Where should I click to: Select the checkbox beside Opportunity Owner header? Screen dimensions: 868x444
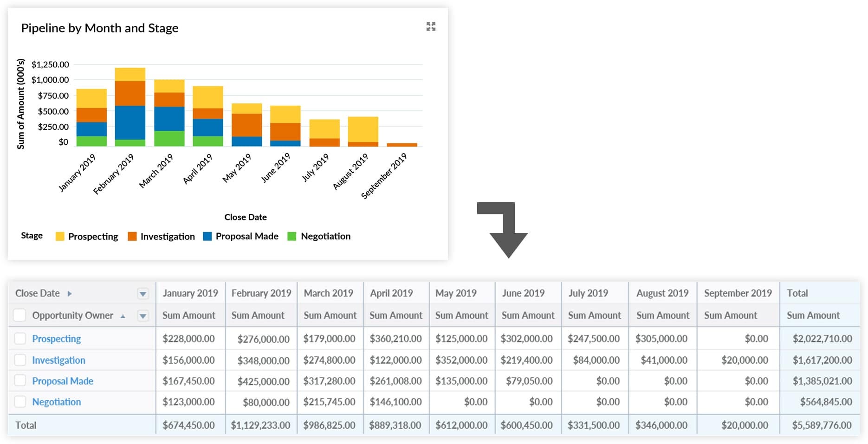pos(19,315)
